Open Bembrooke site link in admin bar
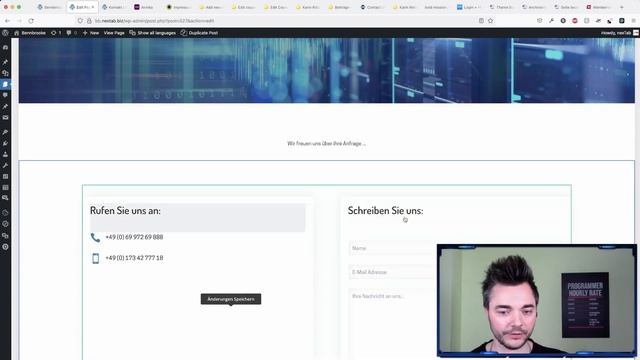The width and height of the screenshot is (640, 360). point(30,33)
